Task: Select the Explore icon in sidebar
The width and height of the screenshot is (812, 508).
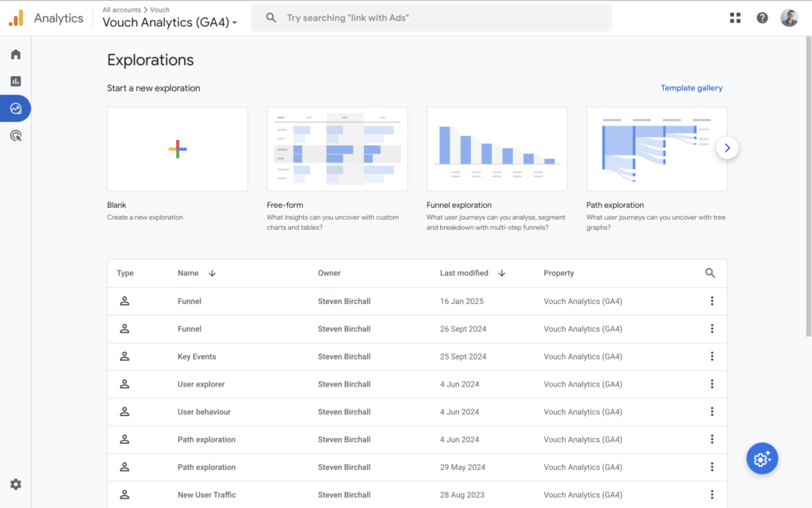Action: tap(16, 108)
